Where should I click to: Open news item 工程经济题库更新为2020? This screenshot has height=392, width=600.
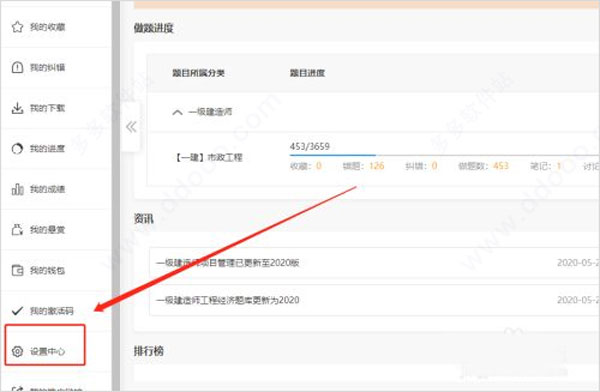pos(228,300)
